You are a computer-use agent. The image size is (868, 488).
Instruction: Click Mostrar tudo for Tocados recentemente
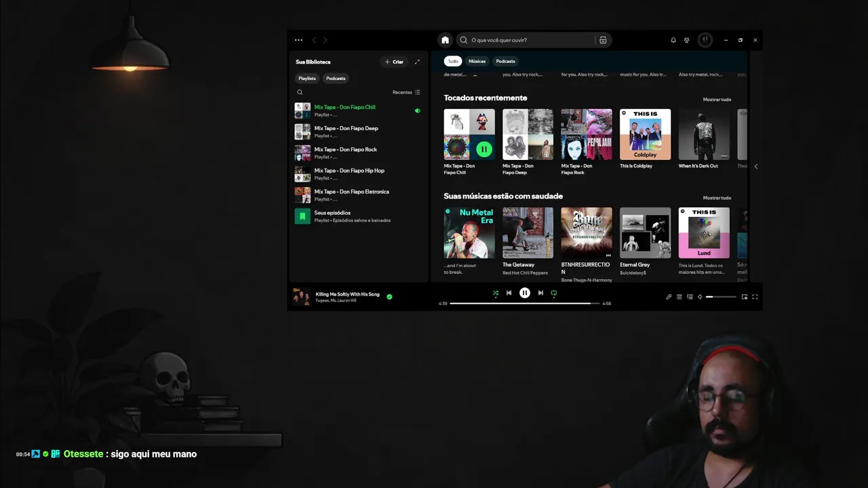pos(717,100)
